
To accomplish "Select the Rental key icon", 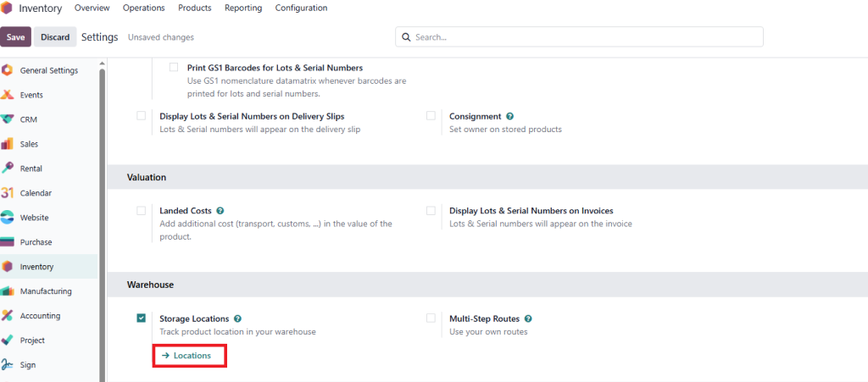I will pyautogui.click(x=8, y=169).
